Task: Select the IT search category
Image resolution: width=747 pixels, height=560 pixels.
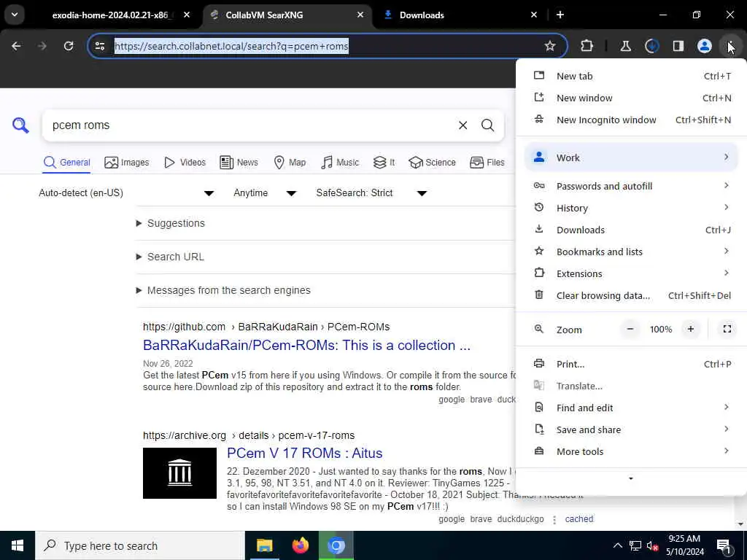Action: tap(384, 163)
